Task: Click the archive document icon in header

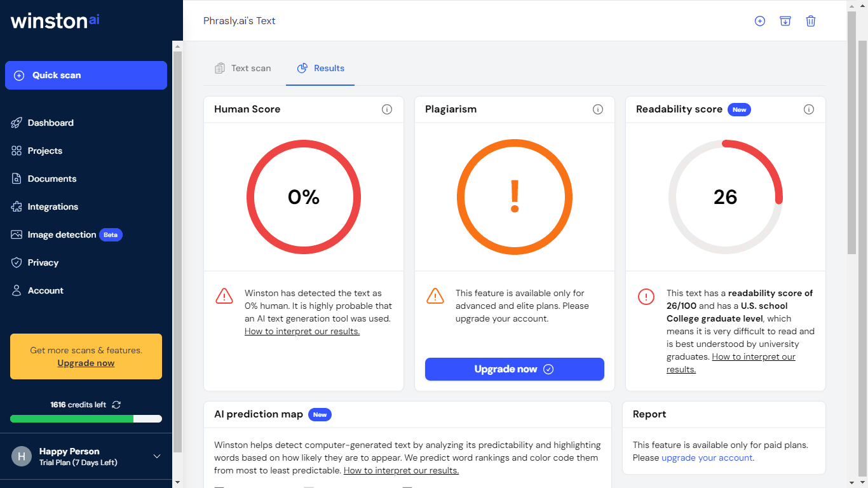Action: 785,21
